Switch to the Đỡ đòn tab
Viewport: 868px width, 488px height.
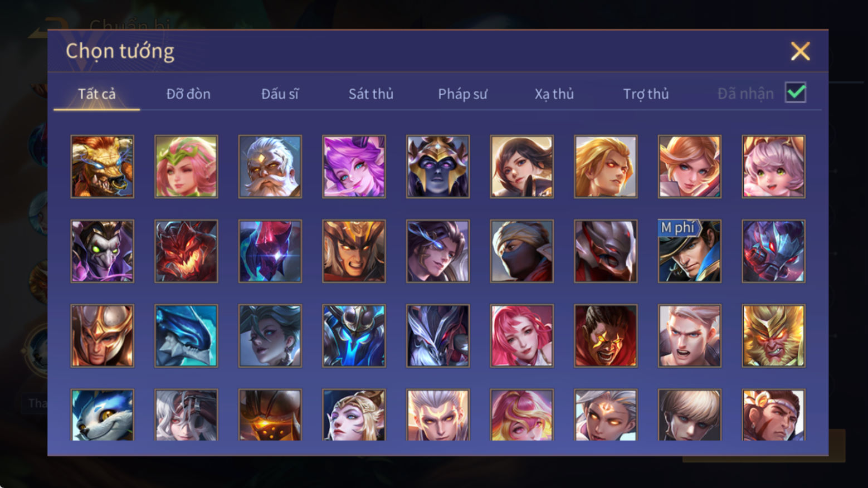pyautogui.click(x=188, y=94)
